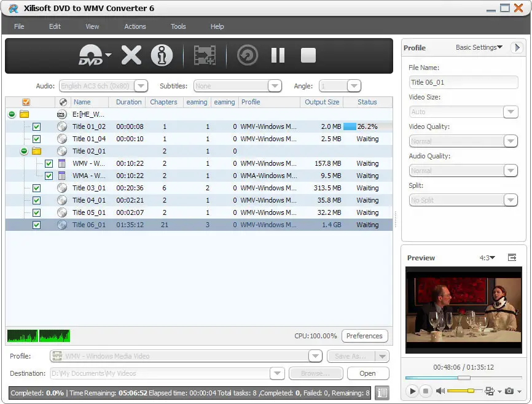532x404 pixels.
Task: Open the Subtitles dropdown
Action: (x=275, y=85)
